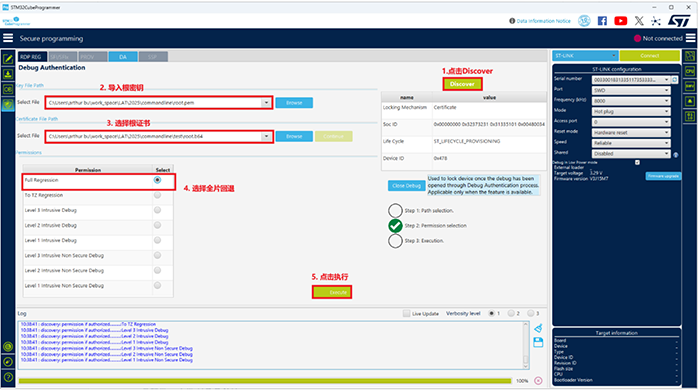Click the Close Debug button
Viewport: 700px width, 391px height.
pos(406,186)
